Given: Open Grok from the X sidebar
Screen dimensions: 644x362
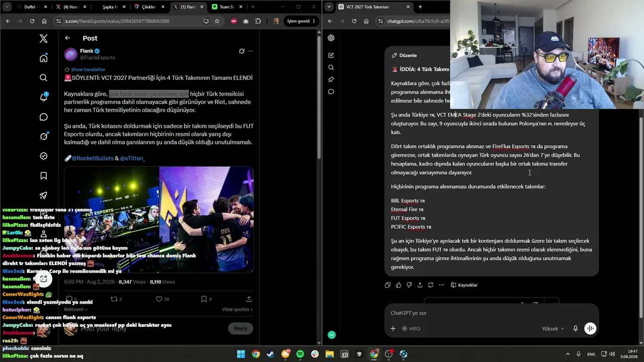Looking at the screenshot, I should coord(44,136).
